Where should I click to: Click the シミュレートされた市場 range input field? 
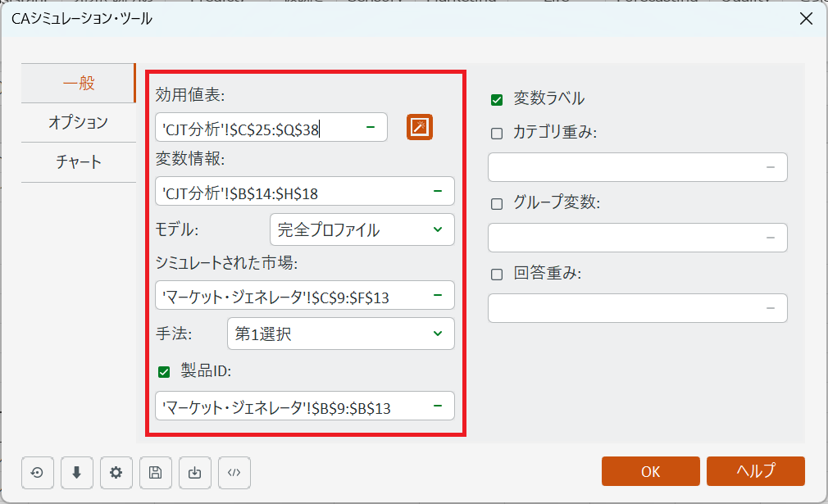tap(291, 295)
